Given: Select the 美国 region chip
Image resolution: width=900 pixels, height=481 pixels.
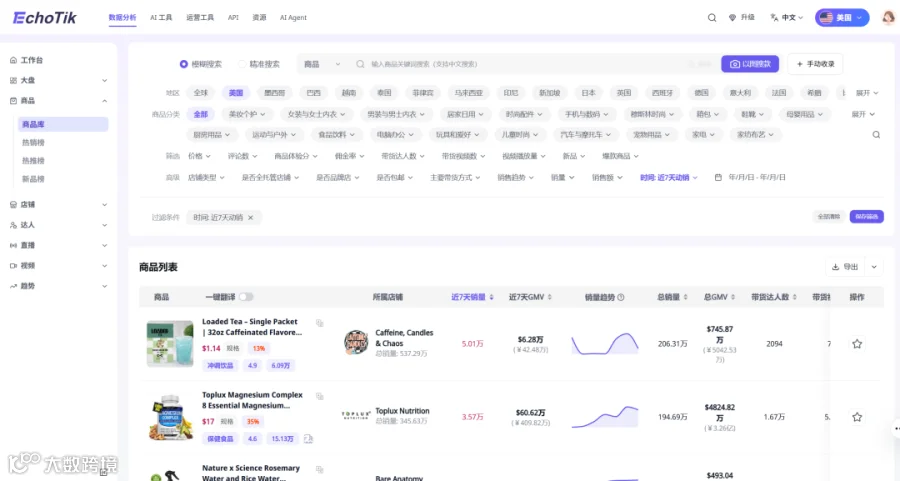Looking at the screenshot, I should point(236,93).
